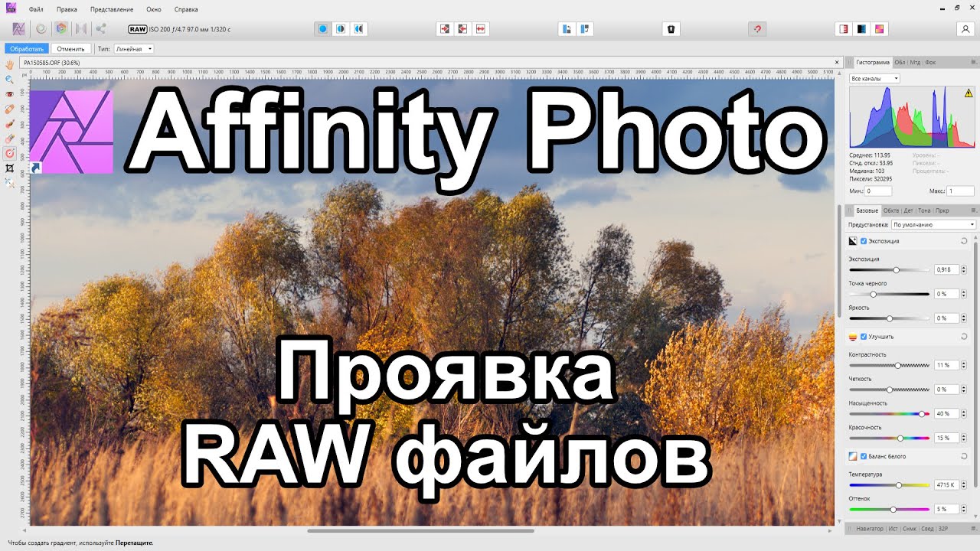This screenshot has width=980, height=551.
Task: Select the Red Eye Removal tool
Action: (10, 94)
